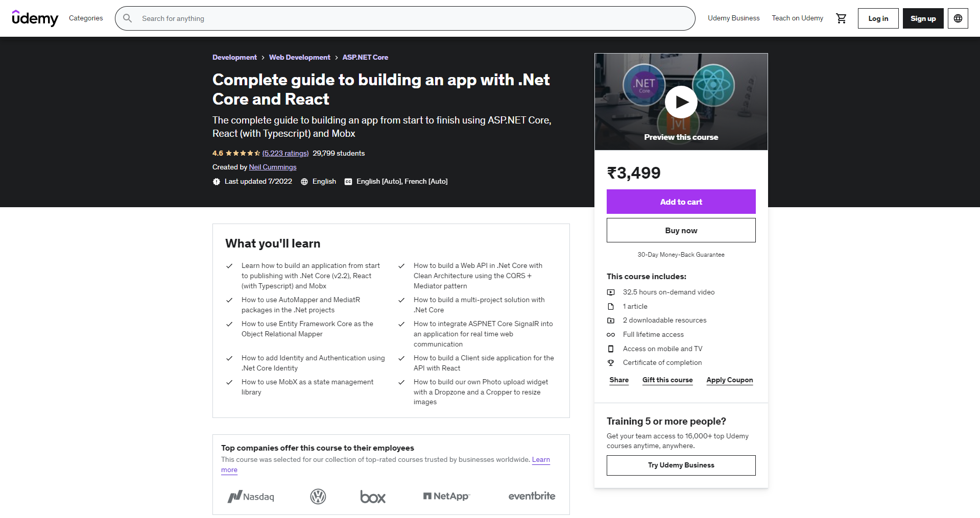Click the Share link
This screenshot has height=518, width=980.
click(x=619, y=380)
